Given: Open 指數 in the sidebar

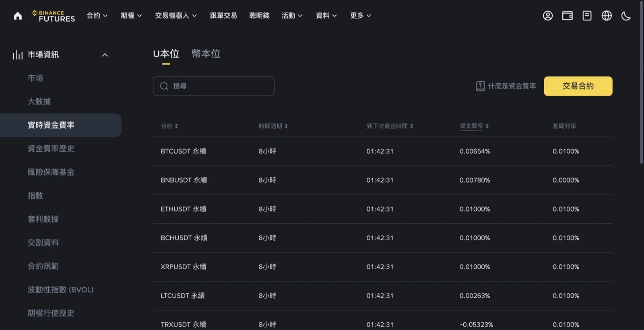Looking at the screenshot, I should coord(35,196).
